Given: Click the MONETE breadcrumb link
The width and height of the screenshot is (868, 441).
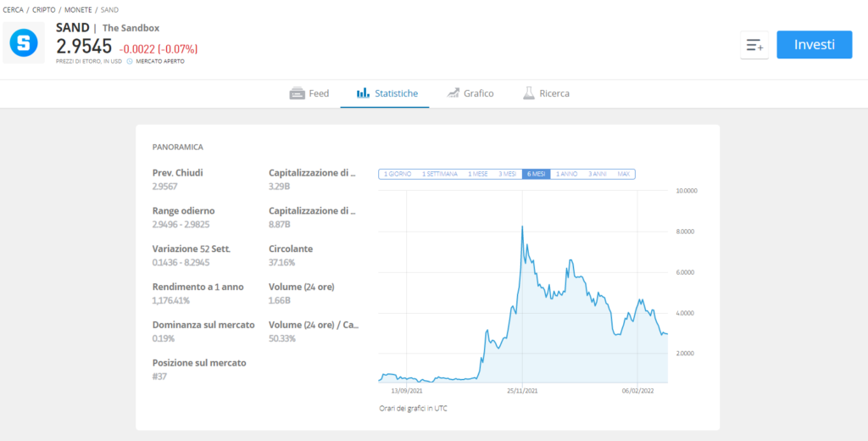Looking at the screenshot, I should [x=78, y=10].
